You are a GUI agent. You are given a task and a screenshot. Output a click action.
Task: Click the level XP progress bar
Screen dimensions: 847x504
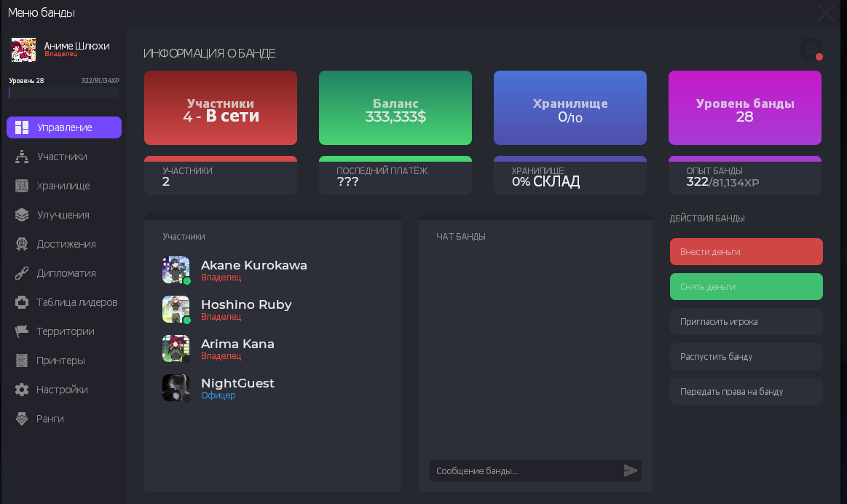click(x=63, y=92)
